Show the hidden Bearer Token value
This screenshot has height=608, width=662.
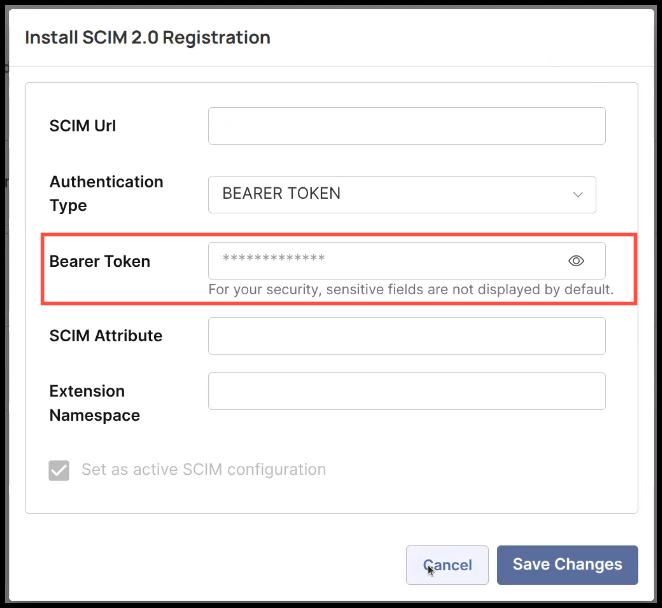(x=576, y=261)
